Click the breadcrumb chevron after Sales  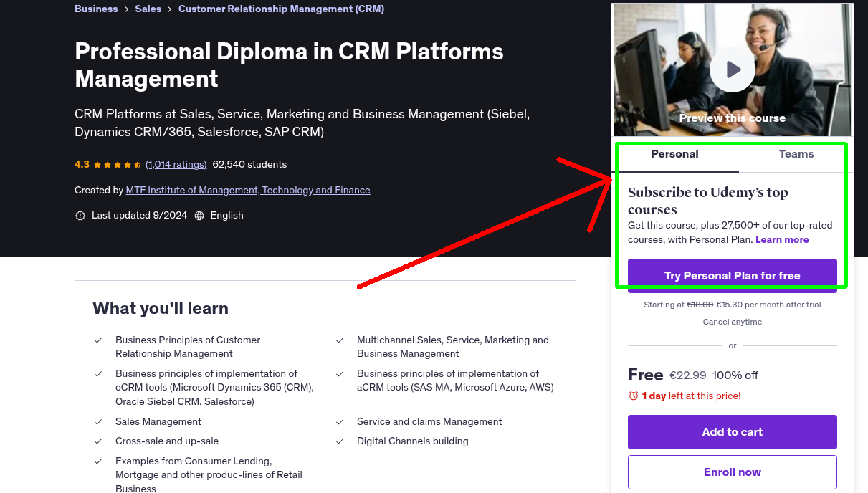(170, 9)
